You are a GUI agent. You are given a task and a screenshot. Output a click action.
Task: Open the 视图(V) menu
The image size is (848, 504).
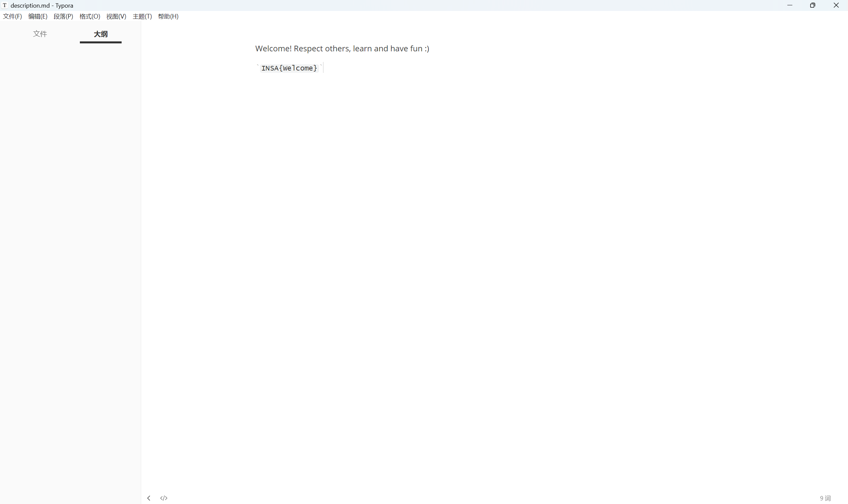pyautogui.click(x=116, y=16)
